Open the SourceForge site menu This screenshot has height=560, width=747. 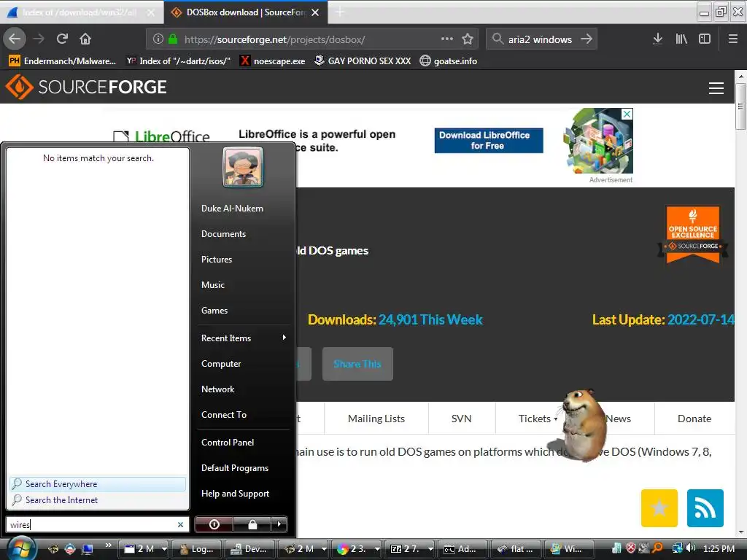pyautogui.click(x=716, y=87)
